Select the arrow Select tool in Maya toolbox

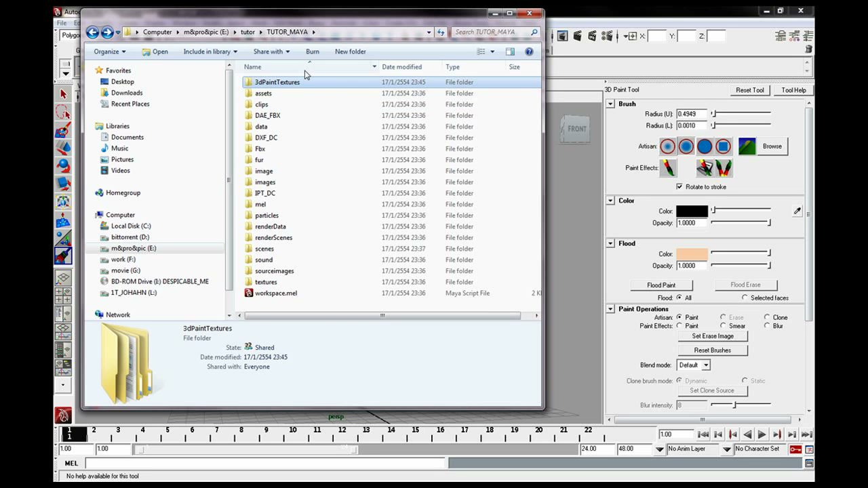click(x=63, y=94)
